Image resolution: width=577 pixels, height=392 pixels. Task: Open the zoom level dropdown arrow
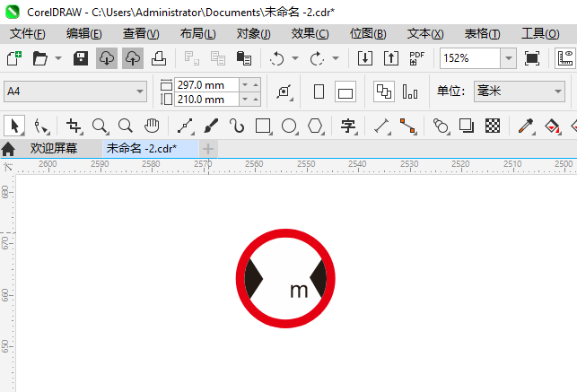tap(509, 58)
